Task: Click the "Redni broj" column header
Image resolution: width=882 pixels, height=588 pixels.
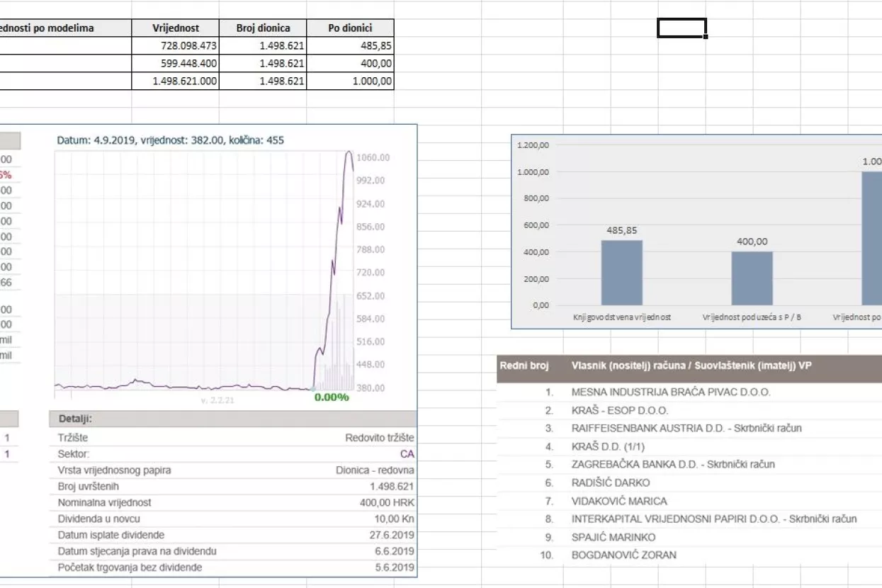Action: click(x=524, y=366)
